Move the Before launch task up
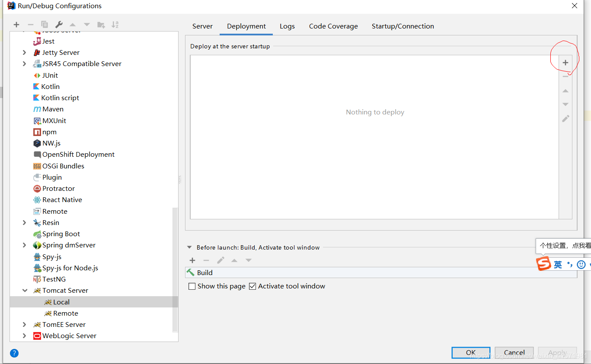Image resolution: width=591 pixels, height=364 pixels. click(x=234, y=260)
